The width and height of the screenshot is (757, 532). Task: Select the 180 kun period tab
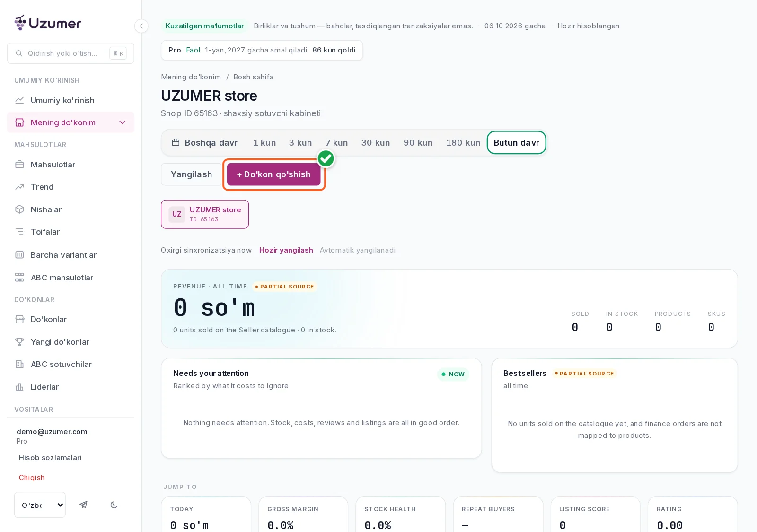(x=463, y=143)
